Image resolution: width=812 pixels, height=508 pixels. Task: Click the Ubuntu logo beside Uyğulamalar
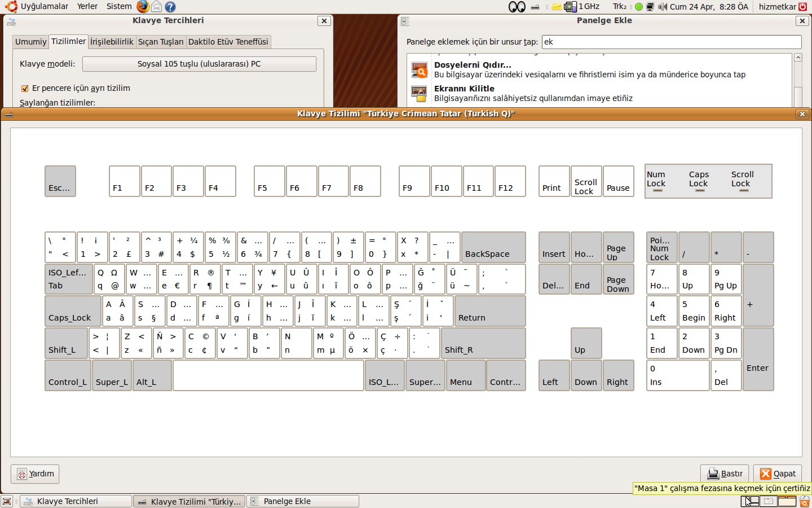click(x=11, y=7)
